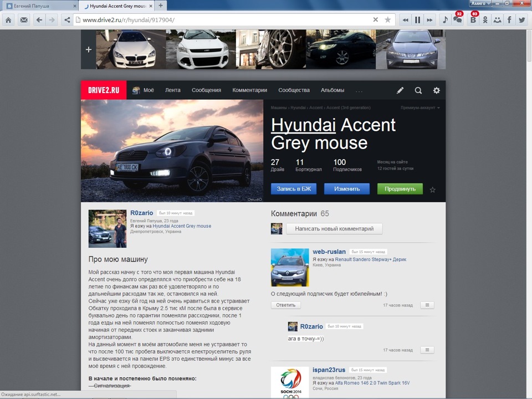Viewport: 532px width, 399px height.
Task: Open the music note icon
Action: 445,20
